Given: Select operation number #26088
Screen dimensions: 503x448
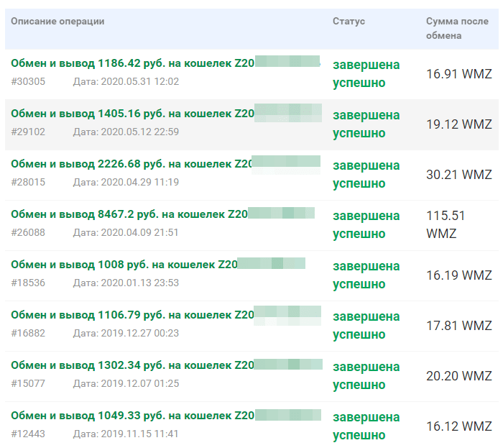Looking at the screenshot, I should tap(28, 233).
